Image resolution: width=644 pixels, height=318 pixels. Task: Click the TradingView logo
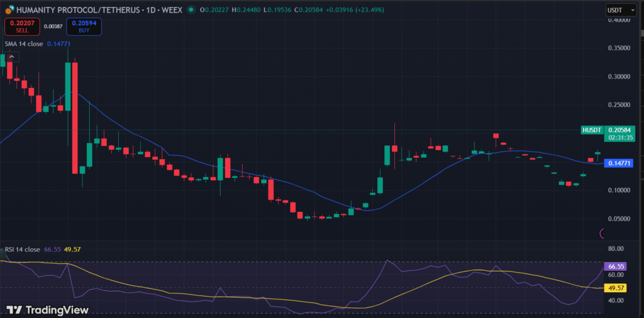[x=47, y=310]
